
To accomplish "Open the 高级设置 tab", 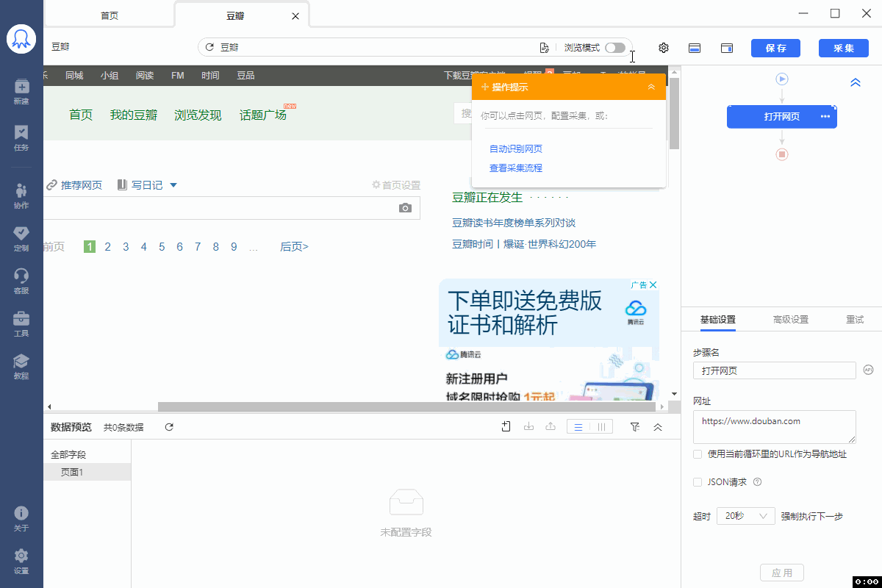I will click(791, 320).
